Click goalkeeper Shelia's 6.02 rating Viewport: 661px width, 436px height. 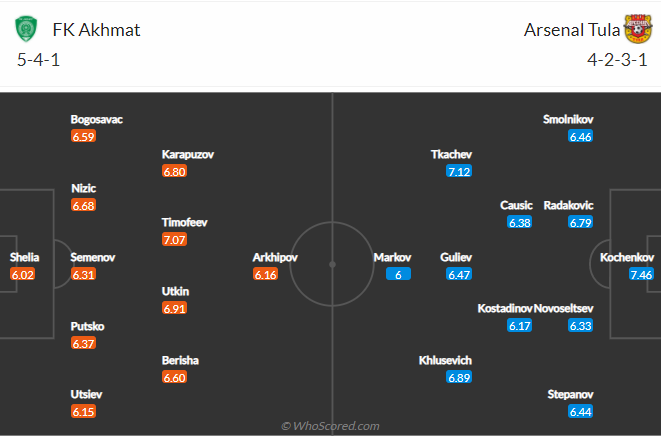22,275
